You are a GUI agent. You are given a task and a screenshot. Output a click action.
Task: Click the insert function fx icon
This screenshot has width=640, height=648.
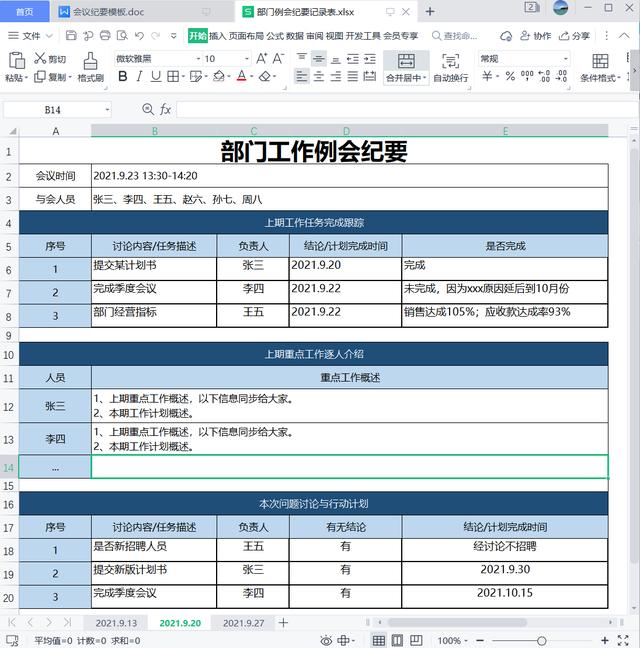pyautogui.click(x=165, y=110)
